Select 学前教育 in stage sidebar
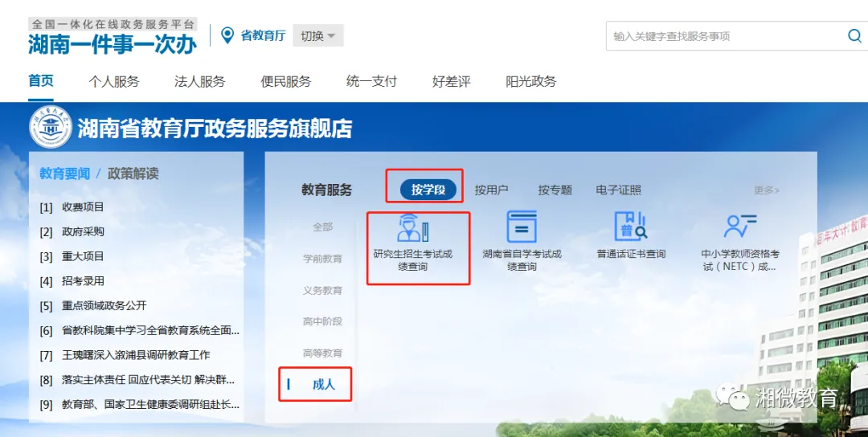The image size is (868, 437). 323,259
